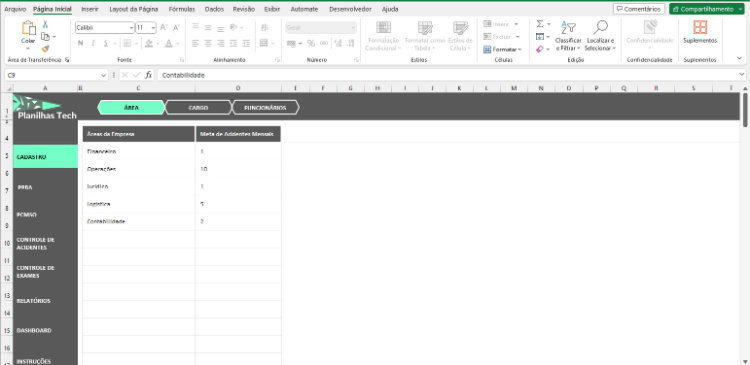Click the FUNCIONÁRIOS navigation button

tap(265, 108)
